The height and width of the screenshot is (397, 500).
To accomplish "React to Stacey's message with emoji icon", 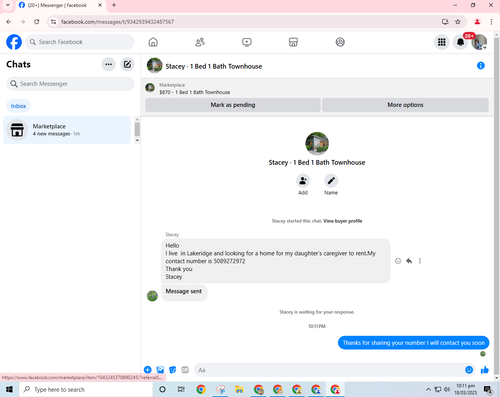I will pos(398,261).
